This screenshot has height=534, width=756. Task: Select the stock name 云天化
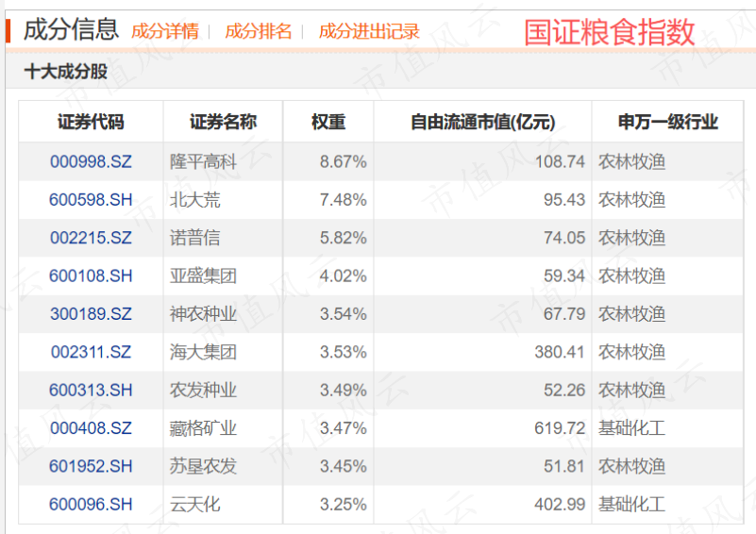[194, 504]
